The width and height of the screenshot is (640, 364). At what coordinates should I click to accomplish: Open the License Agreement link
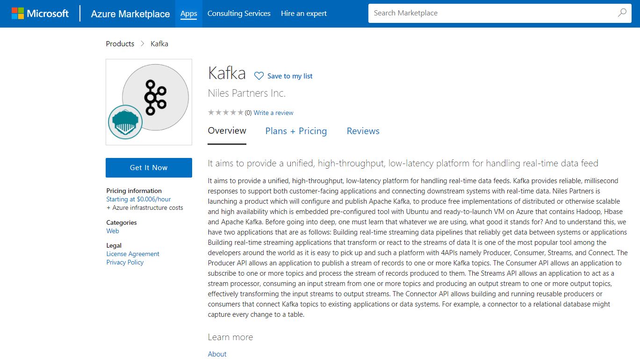click(x=133, y=254)
